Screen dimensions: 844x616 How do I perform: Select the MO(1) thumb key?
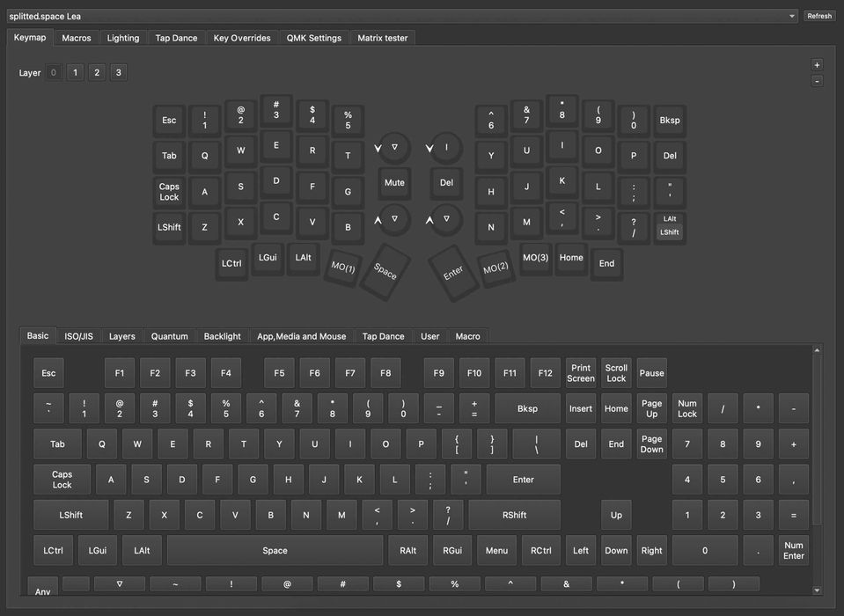[x=343, y=267]
